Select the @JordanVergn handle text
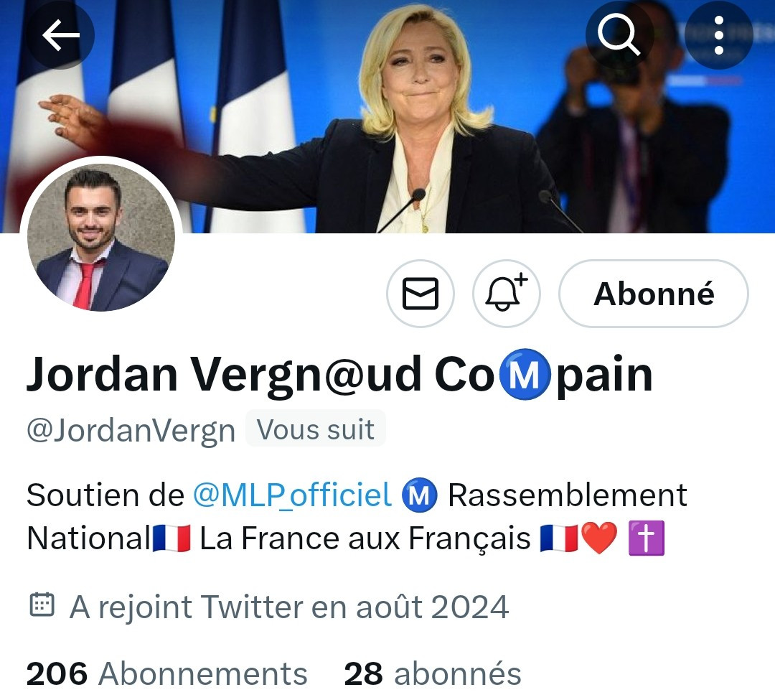This screenshot has height=700, width=775. click(131, 429)
